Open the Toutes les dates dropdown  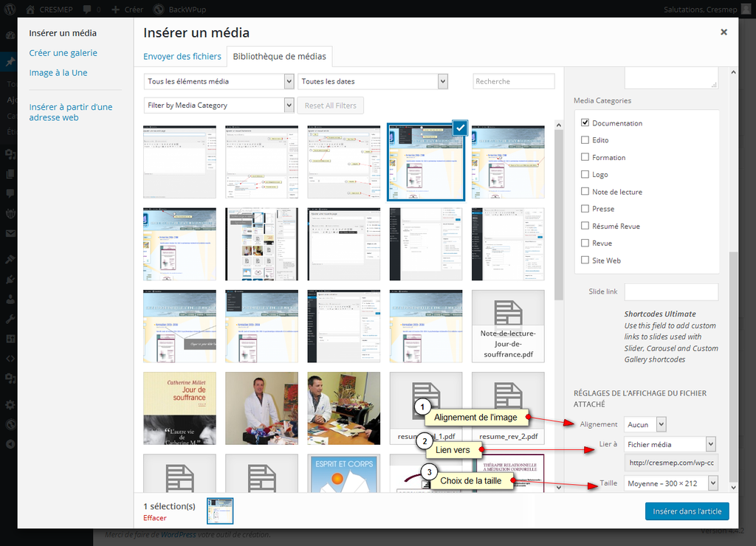[x=373, y=81]
